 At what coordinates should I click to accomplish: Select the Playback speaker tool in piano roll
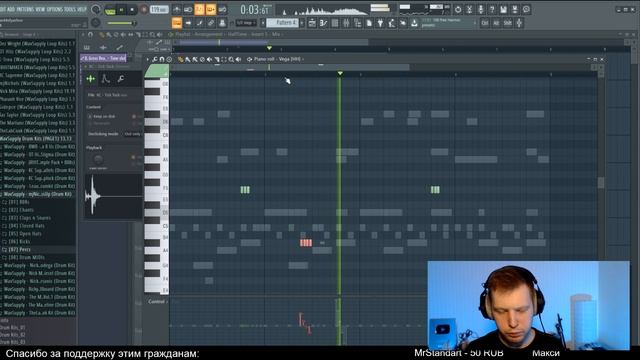(238, 60)
